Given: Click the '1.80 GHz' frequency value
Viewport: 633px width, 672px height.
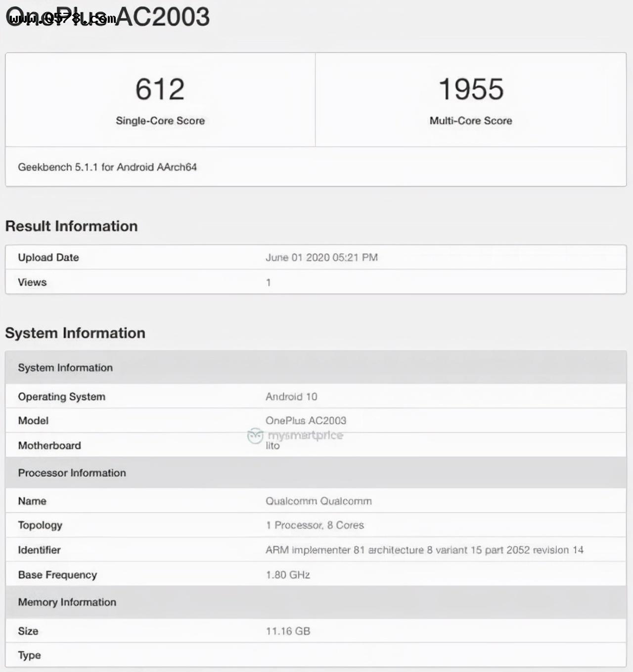Looking at the screenshot, I should (x=288, y=575).
